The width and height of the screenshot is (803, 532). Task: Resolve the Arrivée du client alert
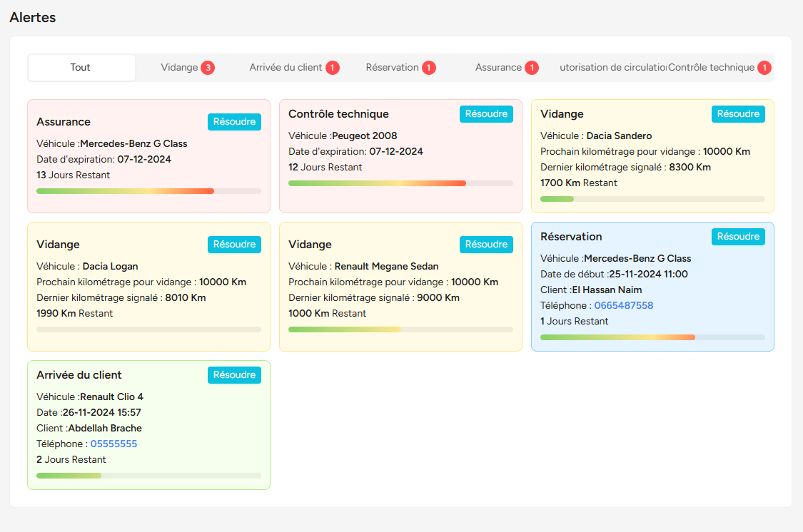234,375
